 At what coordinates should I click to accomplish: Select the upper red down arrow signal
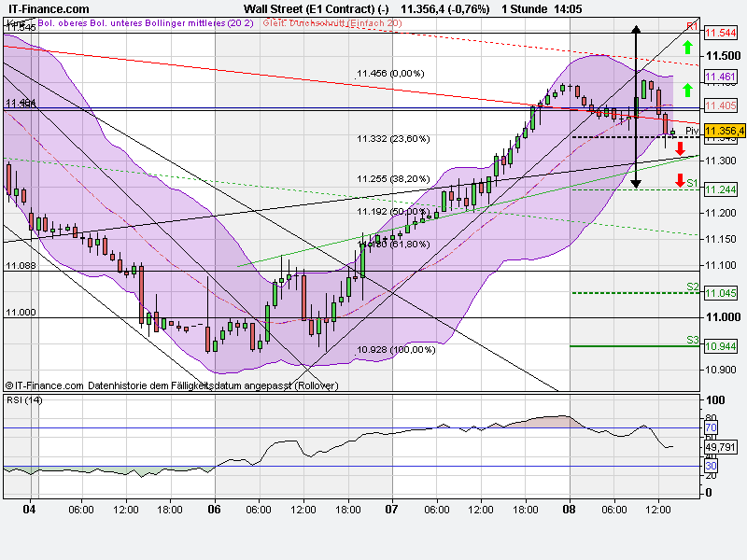coord(680,149)
